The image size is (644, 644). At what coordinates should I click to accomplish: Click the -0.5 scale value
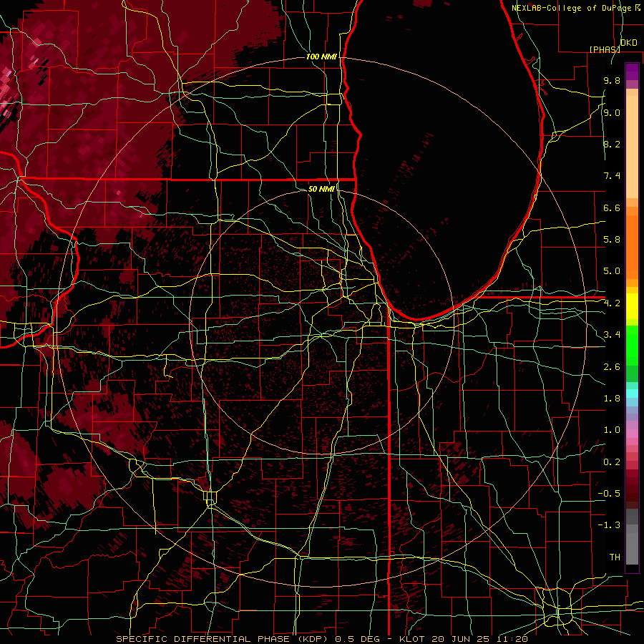609,494
